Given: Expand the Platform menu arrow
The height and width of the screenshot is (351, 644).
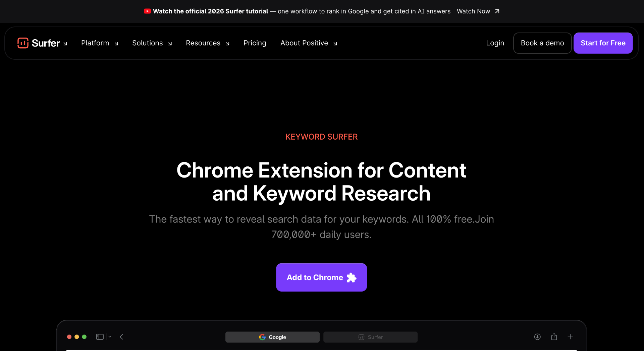Looking at the screenshot, I should coord(116,44).
